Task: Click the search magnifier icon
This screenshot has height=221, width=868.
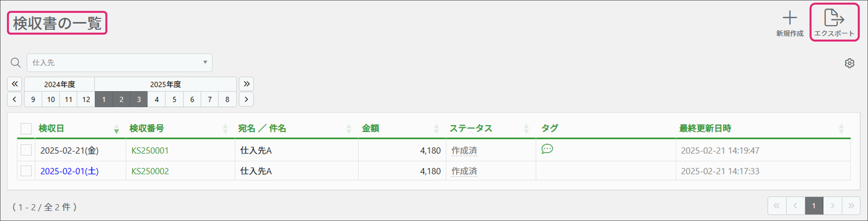Action: coord(16,63)
